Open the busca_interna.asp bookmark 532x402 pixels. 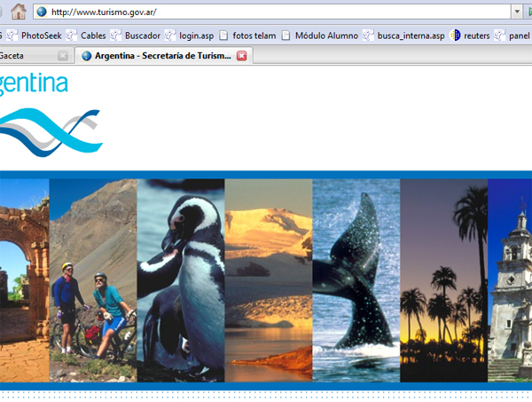(403, 35)
